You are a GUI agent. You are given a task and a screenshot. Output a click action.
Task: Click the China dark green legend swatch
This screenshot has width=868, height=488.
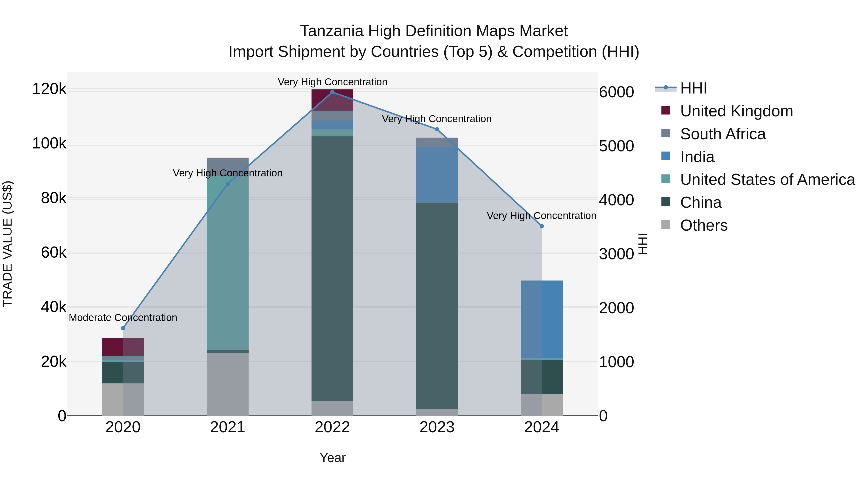[x=665, y=202]
